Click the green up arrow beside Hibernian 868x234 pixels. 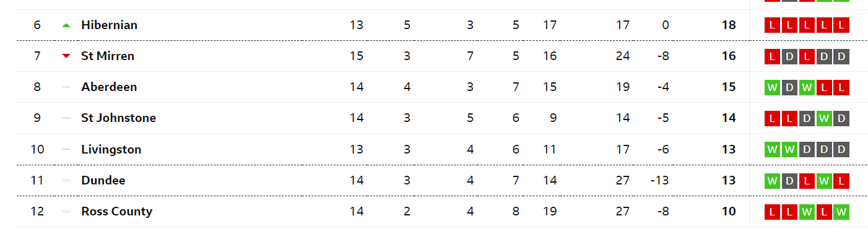66,25
